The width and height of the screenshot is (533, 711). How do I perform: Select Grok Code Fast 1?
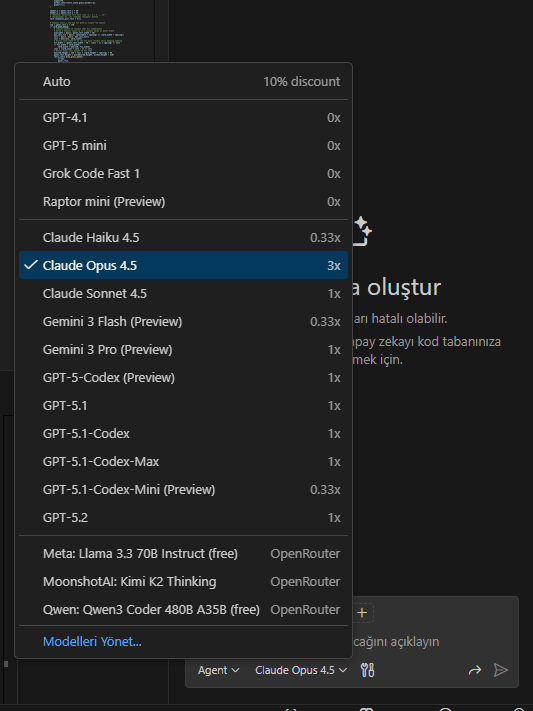pyautogui.click(x=183, y=174)
